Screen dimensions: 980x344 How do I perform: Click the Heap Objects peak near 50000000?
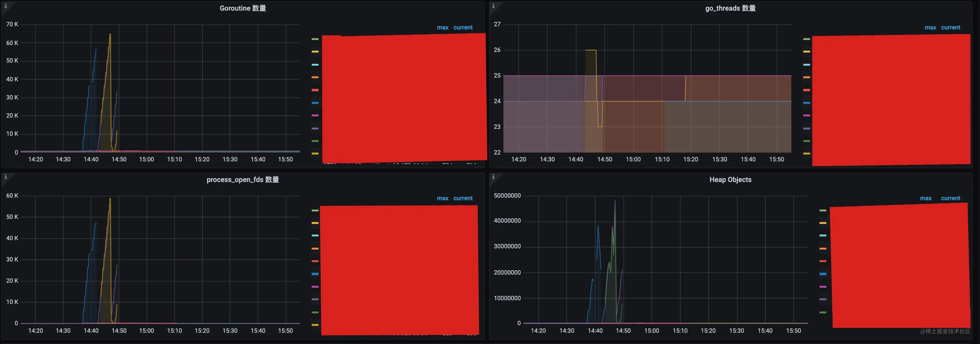pos(615,201)
